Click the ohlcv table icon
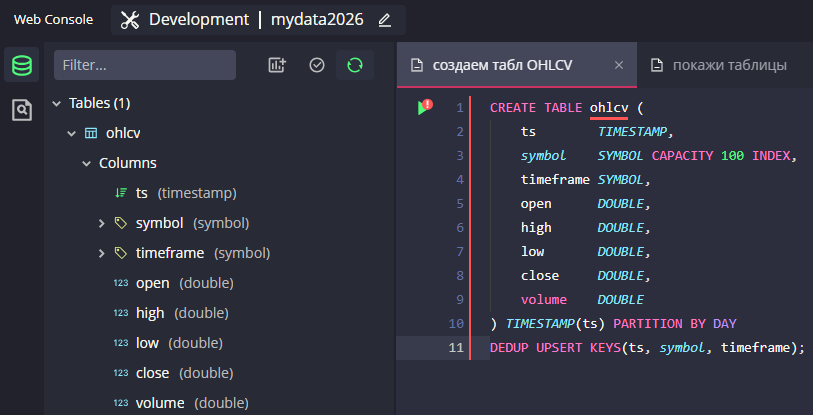Screen dimensions: 813x415 click(91, 133)
